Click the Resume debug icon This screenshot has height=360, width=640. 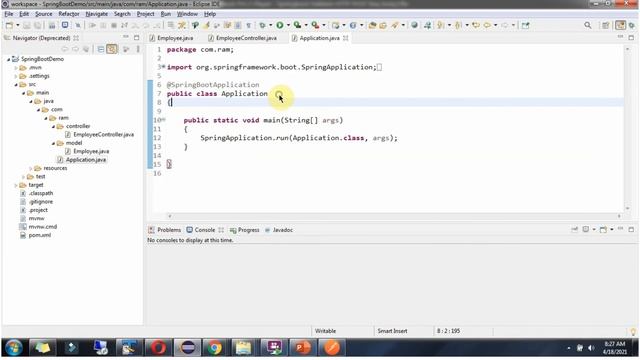coord(92,25)
